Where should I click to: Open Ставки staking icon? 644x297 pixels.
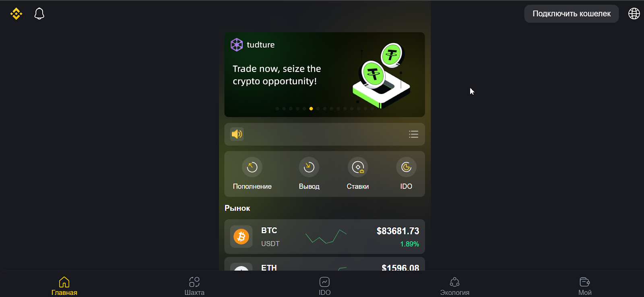pos(358,167)
